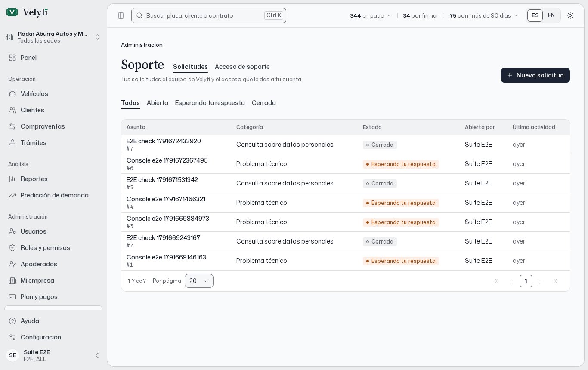
Task: Expand the 75 con más de 90 días dropdown
Action: tap(484, 15)
